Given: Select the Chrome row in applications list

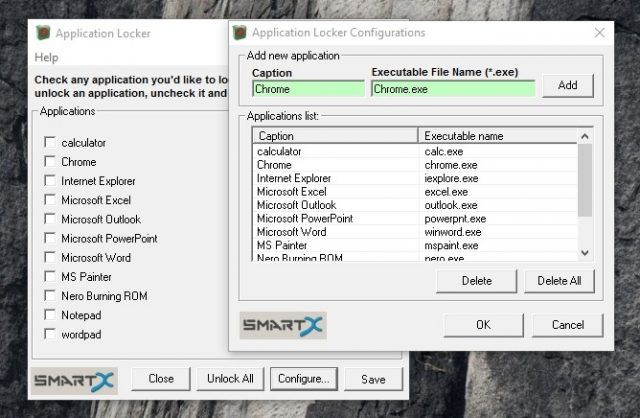Looking at the screenshot, I should [x=415, y=165].
